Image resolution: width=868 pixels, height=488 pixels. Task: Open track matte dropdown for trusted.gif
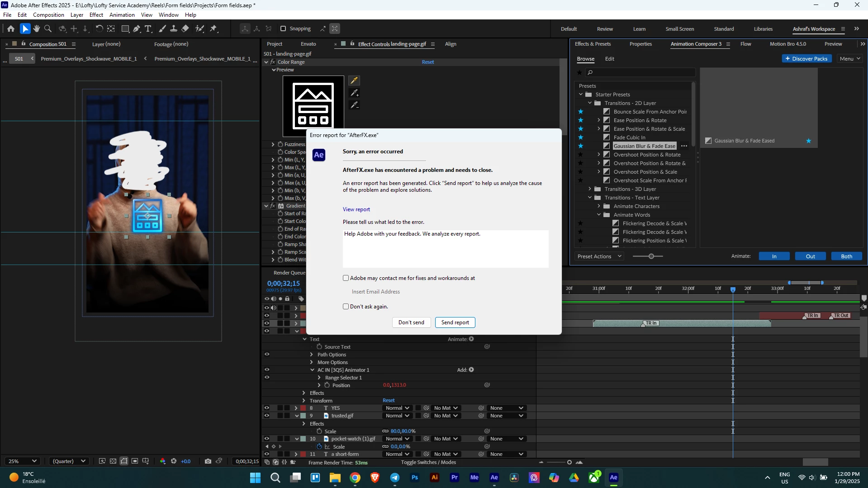[x=446, y=416]
